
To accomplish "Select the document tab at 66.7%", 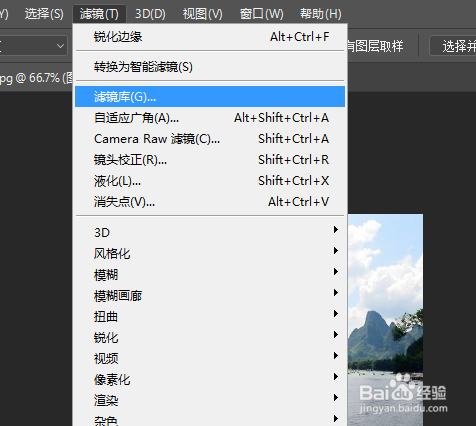I will coord(36,78).
